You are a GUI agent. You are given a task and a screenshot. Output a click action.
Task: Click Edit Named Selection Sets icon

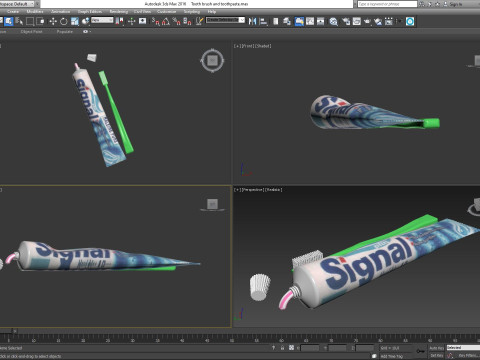pos(199,21)
